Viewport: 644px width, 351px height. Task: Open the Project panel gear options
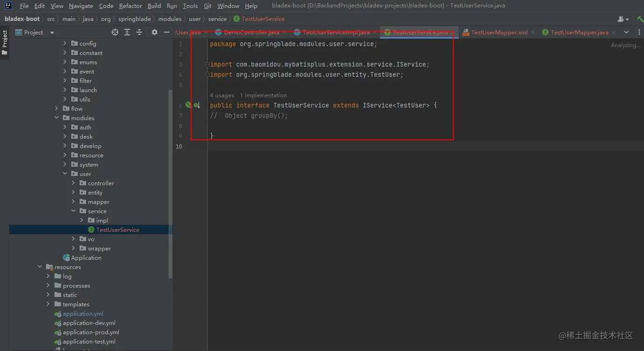[x=155, y=32]
